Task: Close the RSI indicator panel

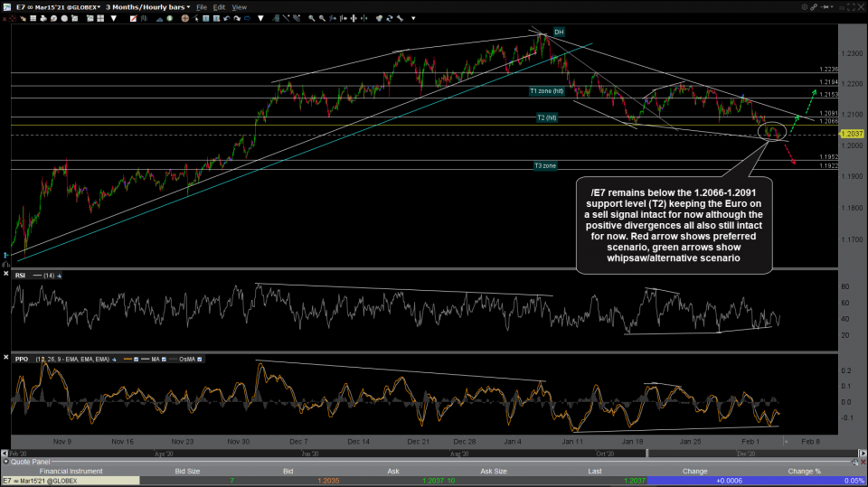Action: [7, 274]
